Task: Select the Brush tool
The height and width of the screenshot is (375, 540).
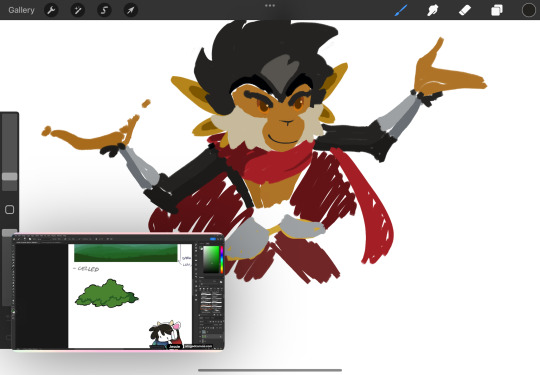Action: coord(401,10)
